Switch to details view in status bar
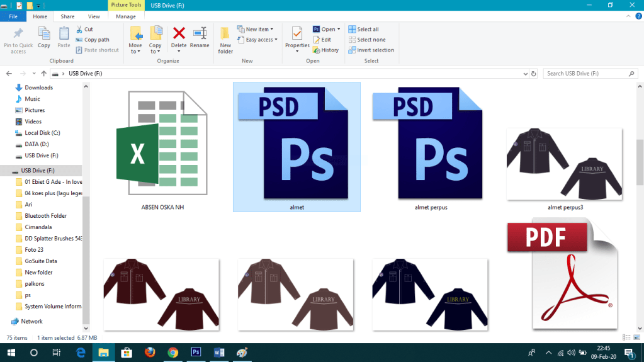Screen dimensions: 644x362 pyautogui.click(x=624, y=338)
